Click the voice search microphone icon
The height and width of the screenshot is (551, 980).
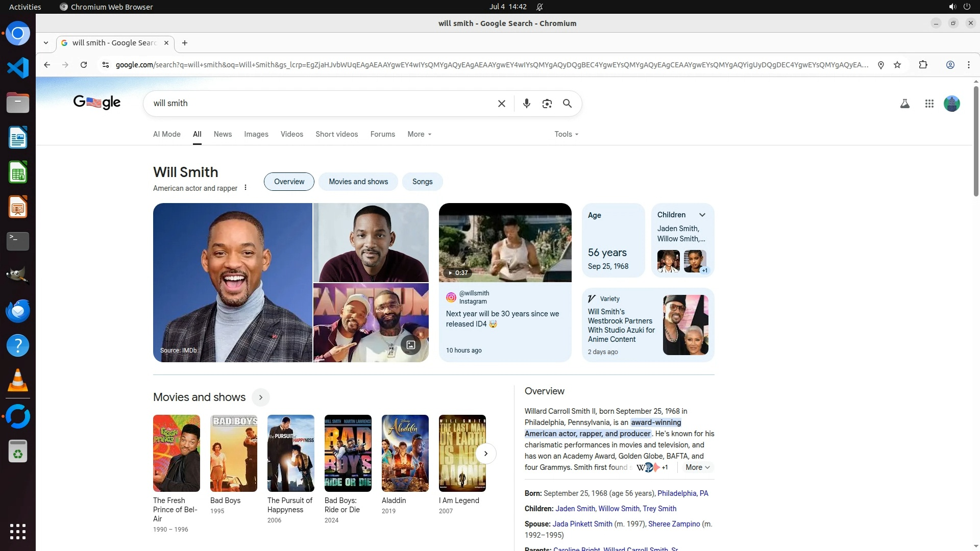click(x=526, y=104)
